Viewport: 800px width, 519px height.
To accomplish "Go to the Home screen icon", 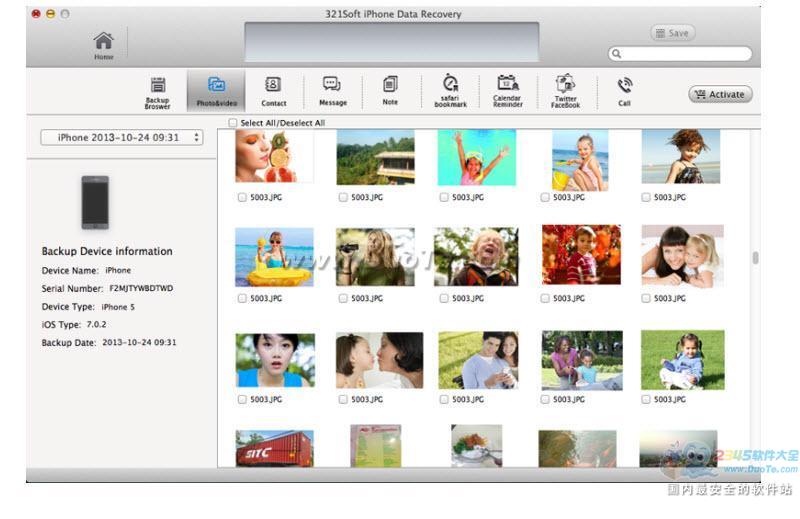I will click(104, 45).
